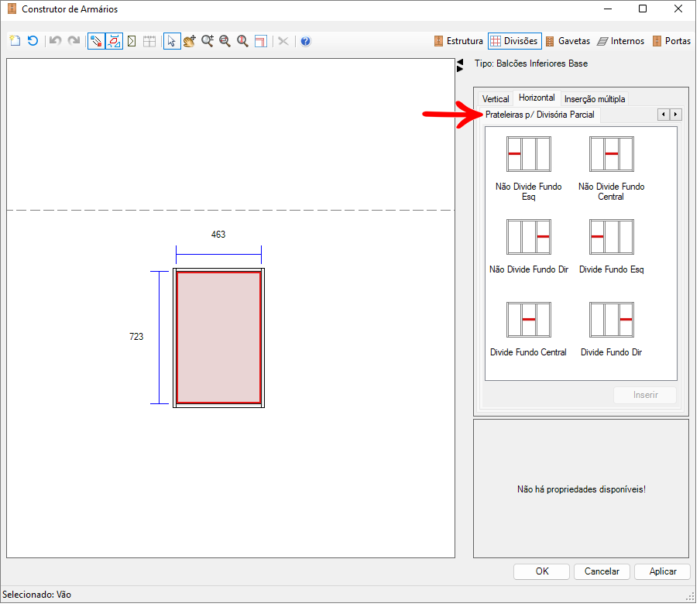Click the Redo arrow icon
The image size is (700, 607).
pyautogui.click(x=74, y=41)
